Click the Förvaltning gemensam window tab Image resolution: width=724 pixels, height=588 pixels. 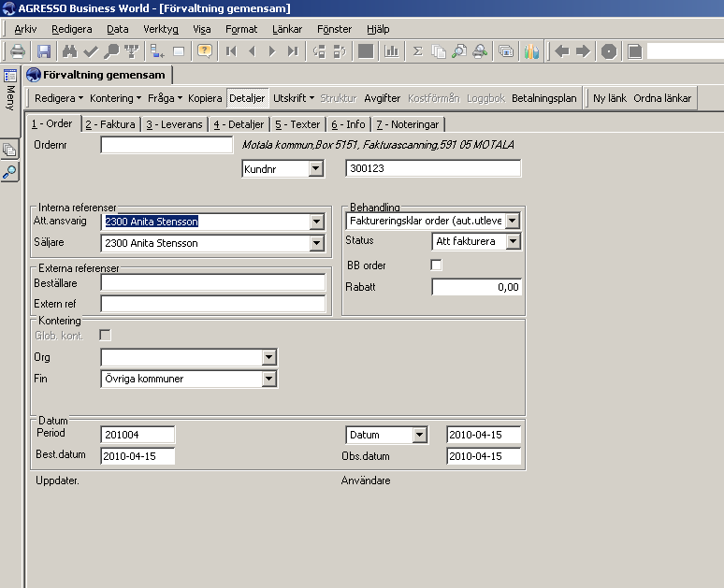click(x=99, y=75)
